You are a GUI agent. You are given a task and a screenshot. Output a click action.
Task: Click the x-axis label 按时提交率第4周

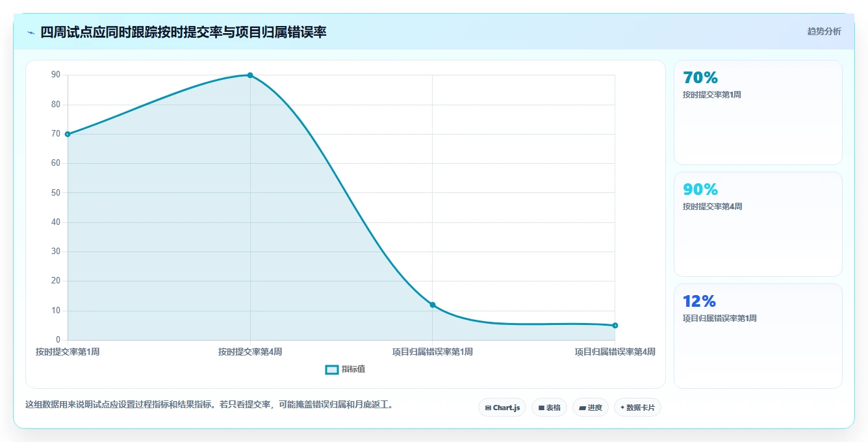[250, 352]
